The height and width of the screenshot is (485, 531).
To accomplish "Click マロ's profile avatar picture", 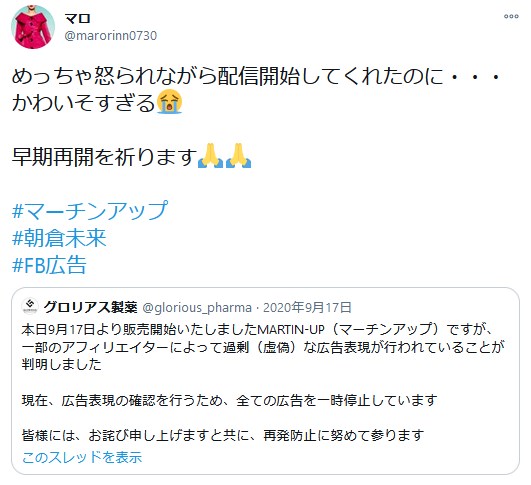I will [33, 27].
